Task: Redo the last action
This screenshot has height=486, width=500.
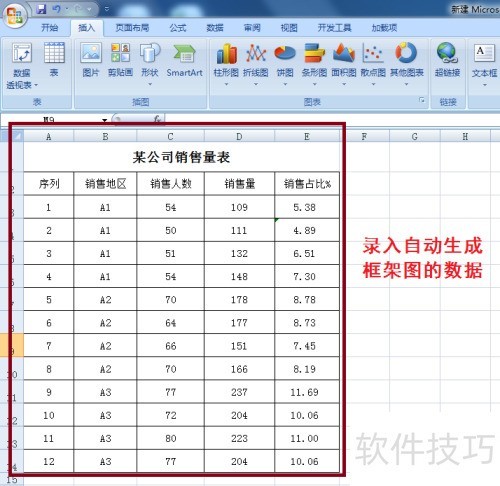Action: coord(79,9)
